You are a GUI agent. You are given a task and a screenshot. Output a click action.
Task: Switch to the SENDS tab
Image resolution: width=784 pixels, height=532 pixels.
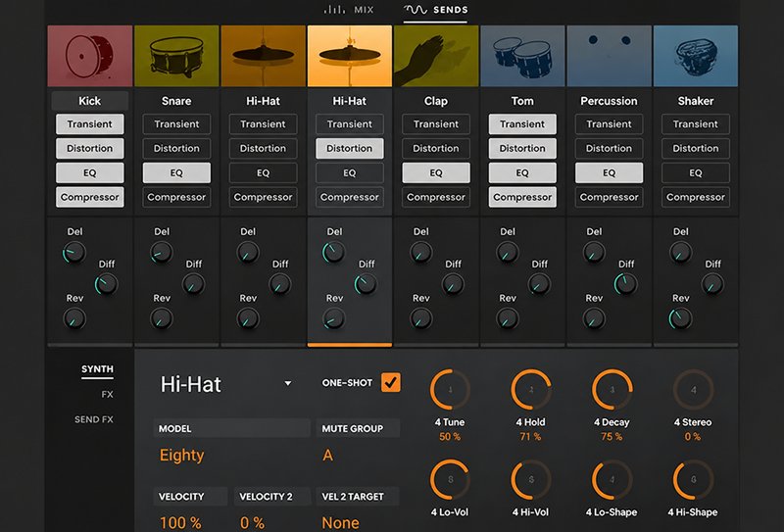pos(436,10)
